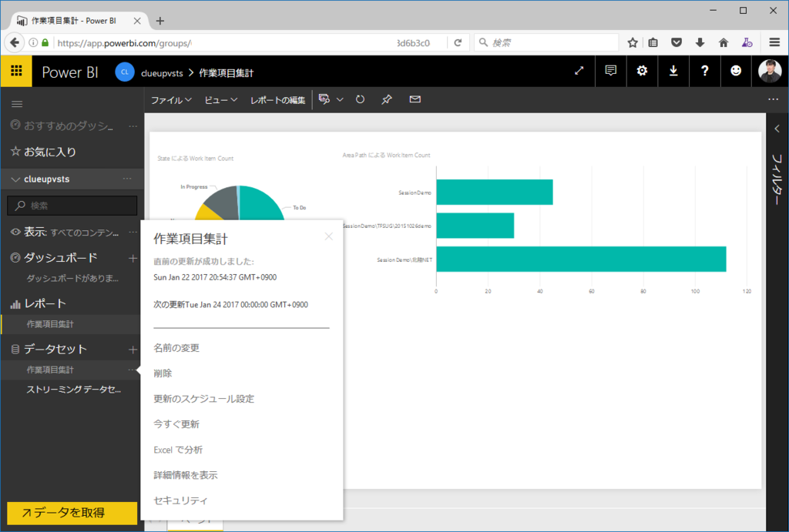This screenshot has height=532, width=789.
Task: Select the SessionDemo\北陸NET bar in the chart
Action: coord(581,259)
